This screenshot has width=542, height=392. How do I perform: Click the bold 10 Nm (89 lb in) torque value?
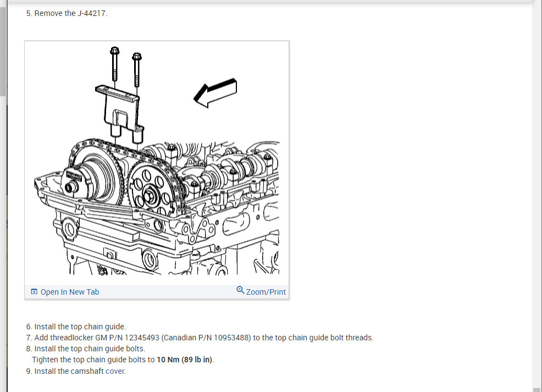(185, 360)
